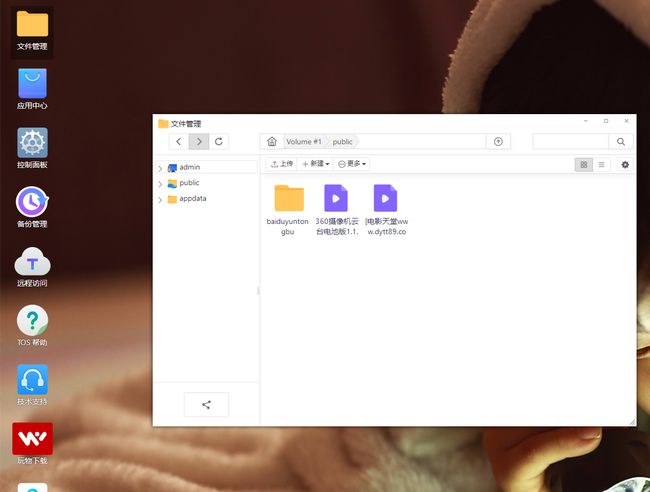Maximize the 文件管理 window
The width and height of the screenshot is (650, 492).
(606, 121)
